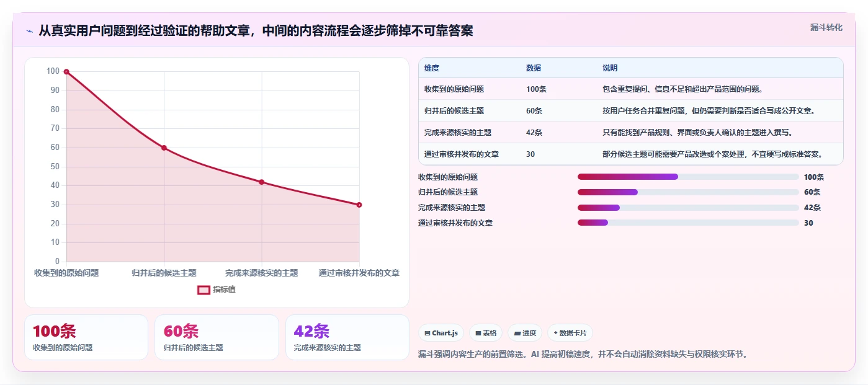Click the 数据卡片 tag chip
This screenshot has width=868, height=385.
pyautogui.click(x=570, y=333)
